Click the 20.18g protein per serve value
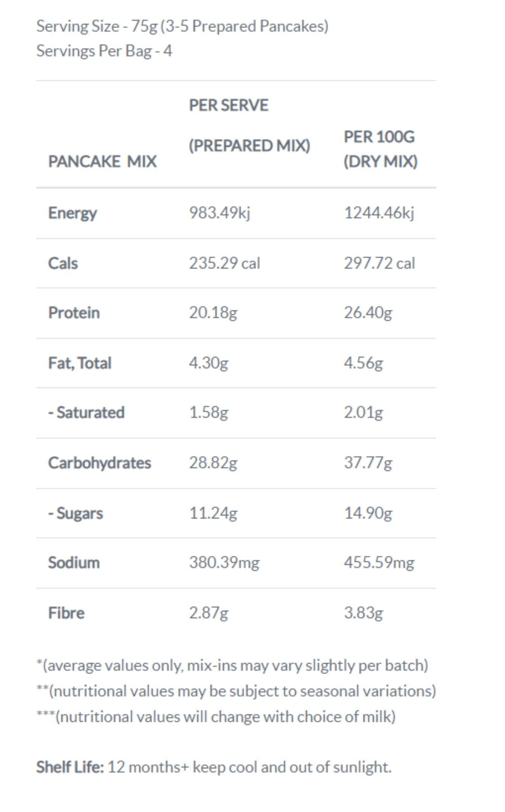This screenshot has height=812, width=505. 213,313
